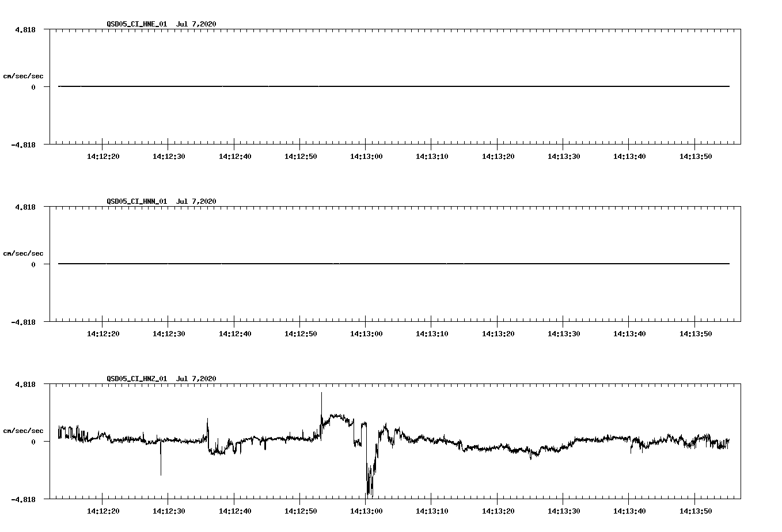Click the 14:13:40 time label under HNN plot
The height and width of the screenshot is (532, 782).
tap(629, 334)
